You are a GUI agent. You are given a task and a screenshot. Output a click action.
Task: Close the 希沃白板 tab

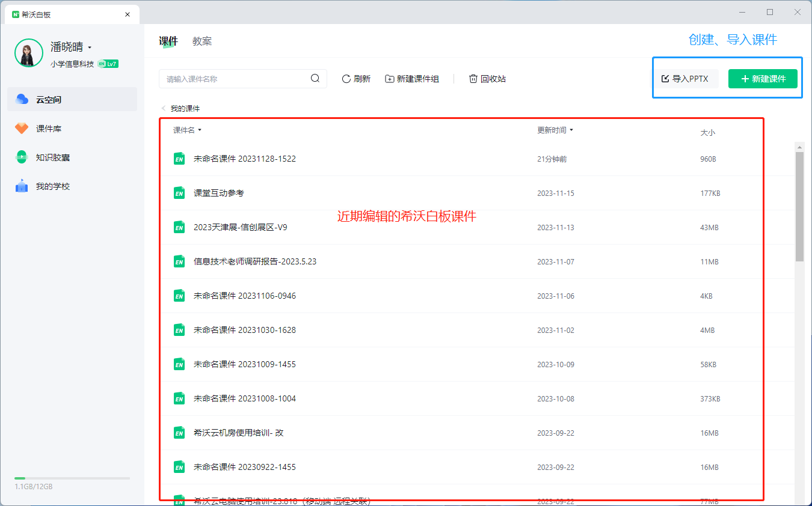point(128,14)
